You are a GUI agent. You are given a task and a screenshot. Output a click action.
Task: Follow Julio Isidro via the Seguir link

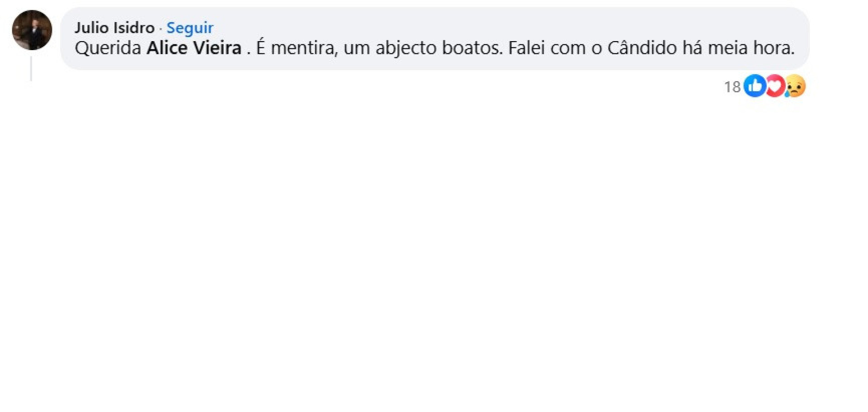[x=190, y=28]
